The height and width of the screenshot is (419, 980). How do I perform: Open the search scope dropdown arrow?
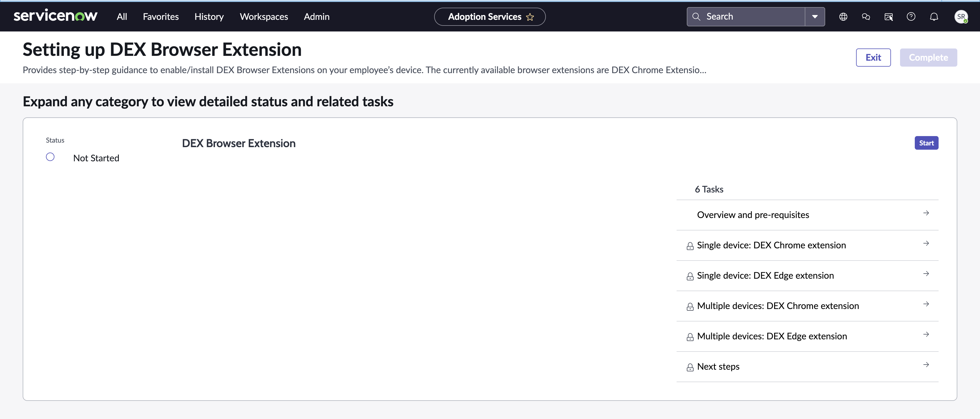pyautogui.click(x=815, y=17)
